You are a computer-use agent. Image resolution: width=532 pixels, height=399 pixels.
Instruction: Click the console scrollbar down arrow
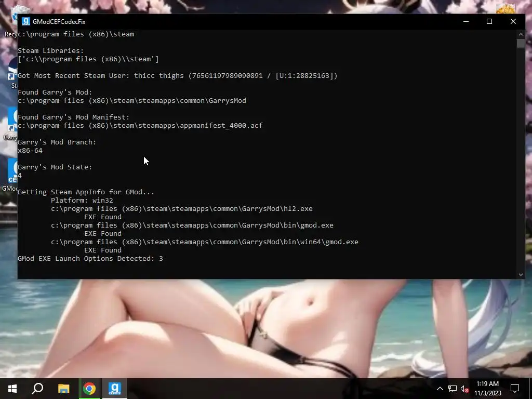pos(521,275)
